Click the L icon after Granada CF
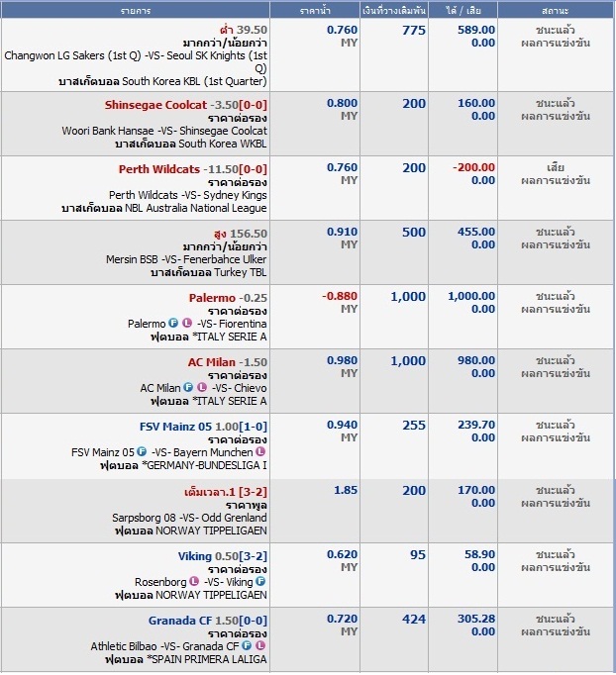The height and width of the screenshot is (675, 616). coord(261,646)
